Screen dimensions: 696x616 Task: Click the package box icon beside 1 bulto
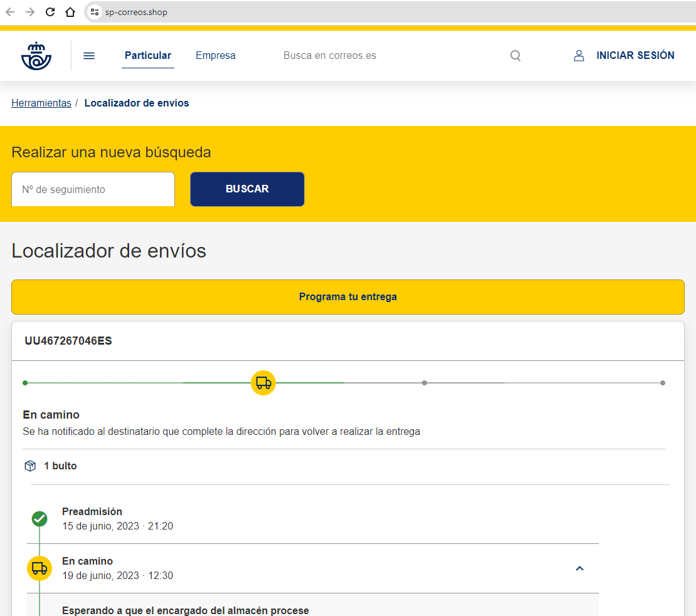30,466
